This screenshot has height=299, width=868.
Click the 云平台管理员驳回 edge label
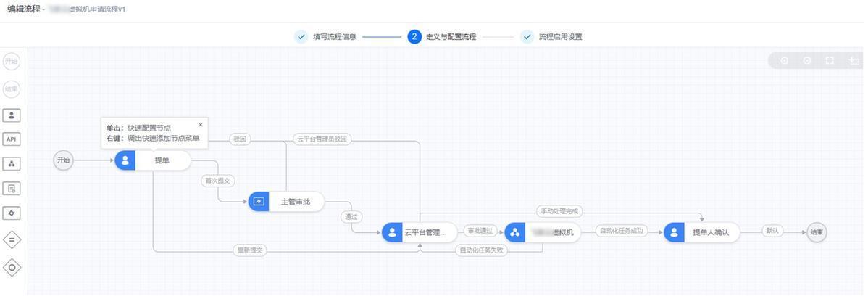[322, 139]
